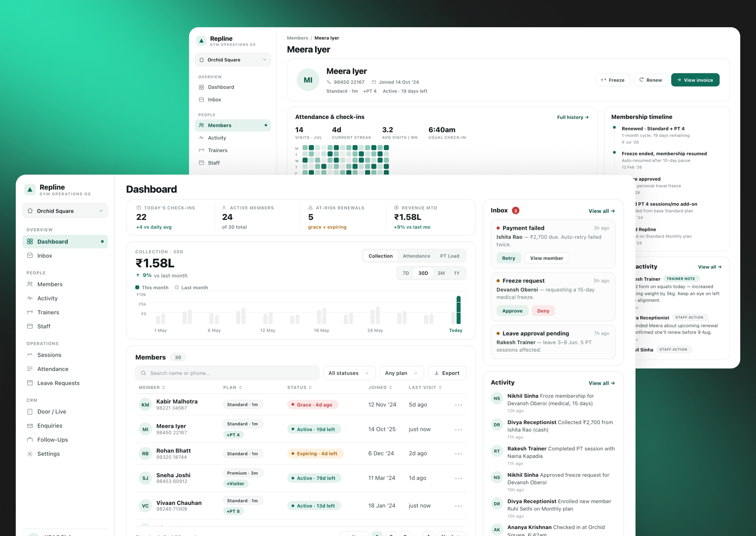Click the Inbox unread count badge

(x=515, y=210)
